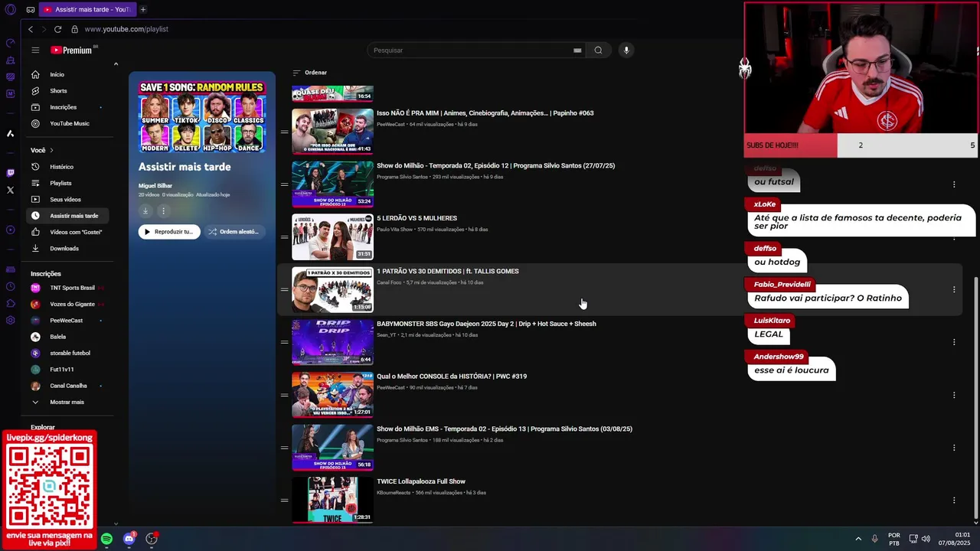This screenshot has width=980, height=551.
Task: Open Opera sidebar extensions cube icon
Action: pyautogui.click(x=10, y=303)
